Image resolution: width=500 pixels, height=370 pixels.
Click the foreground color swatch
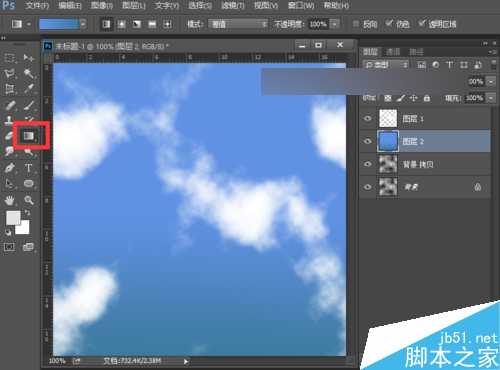[x=13, y=218]
